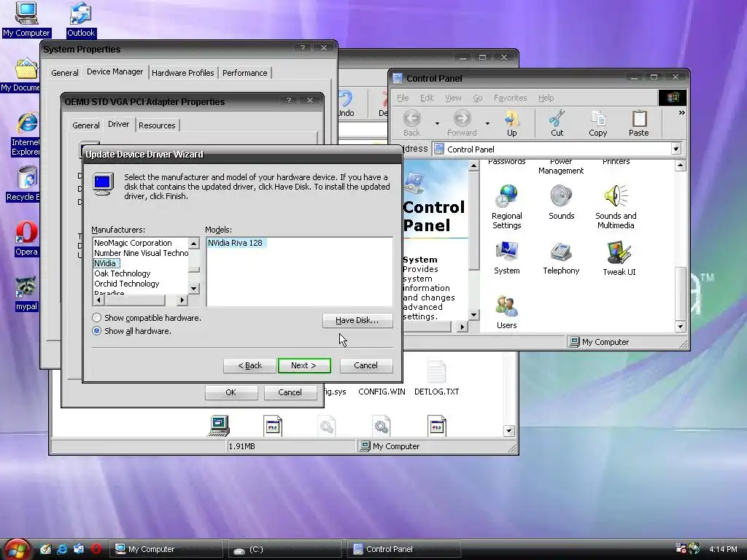Image resolution: width=747 pixels, height=560 pixels.
Task: Open the Sounds applet in Control Panel
Action: click(x=561, y=202)
